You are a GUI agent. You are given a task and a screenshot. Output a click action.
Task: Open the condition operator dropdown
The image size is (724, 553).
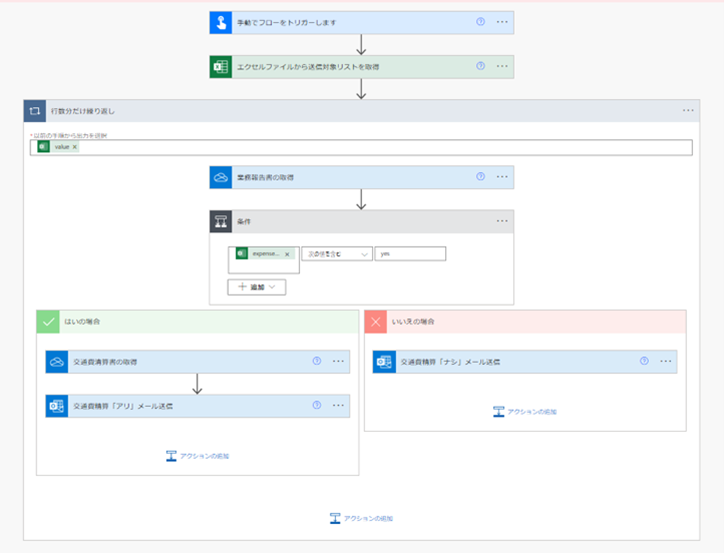pos(337,254)
